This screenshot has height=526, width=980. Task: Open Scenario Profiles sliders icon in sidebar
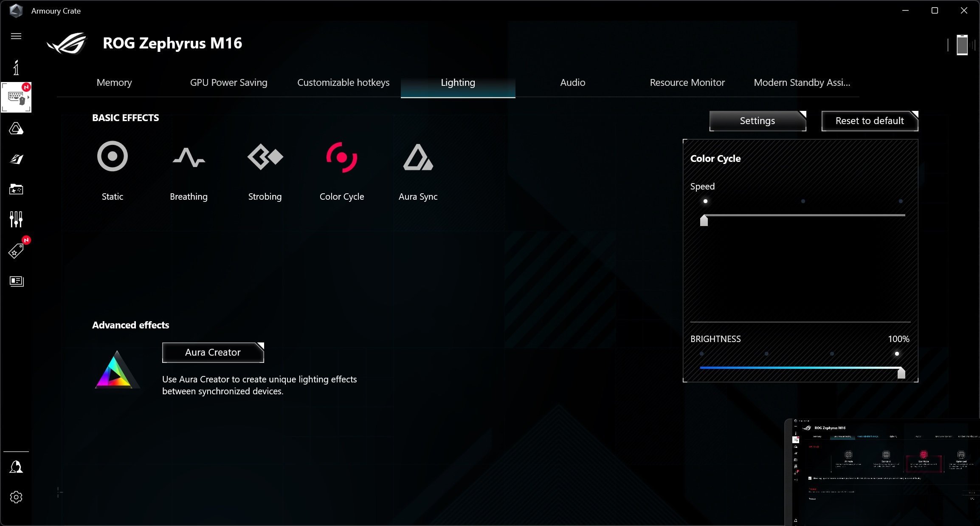pos(16,219)
